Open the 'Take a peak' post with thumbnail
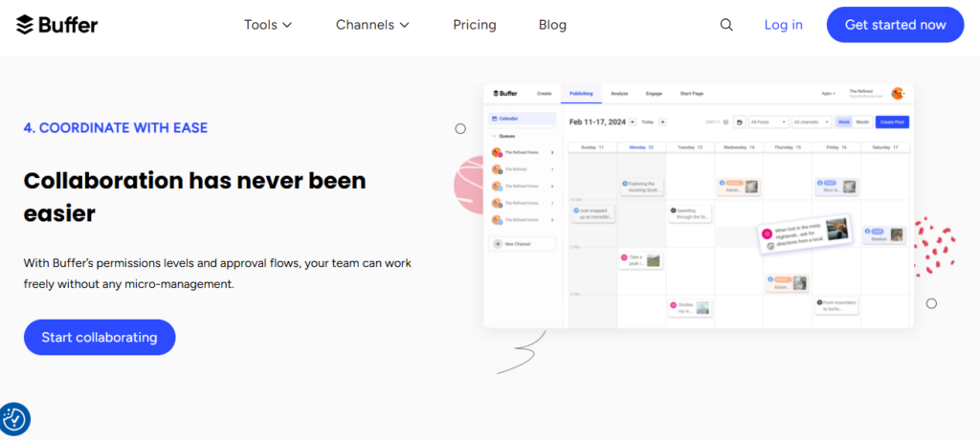980x442 pixels. [640, 260]
